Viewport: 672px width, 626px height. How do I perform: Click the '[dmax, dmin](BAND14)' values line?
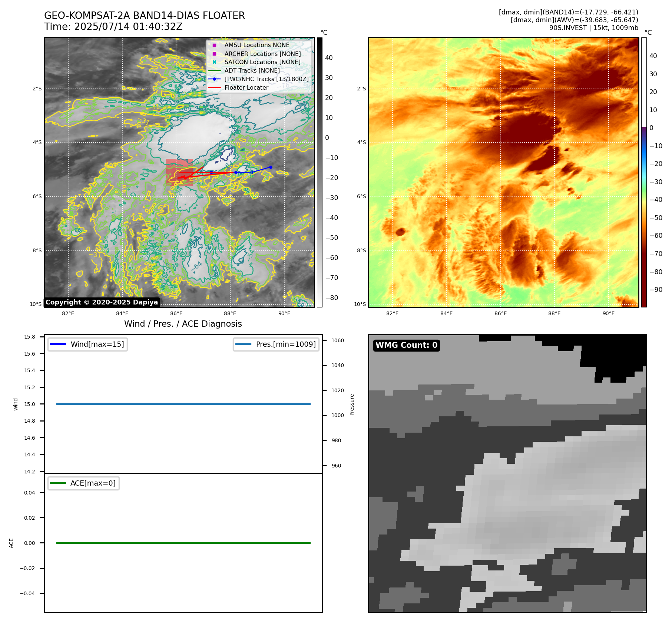pyautogui.click(x=569, y=12)
